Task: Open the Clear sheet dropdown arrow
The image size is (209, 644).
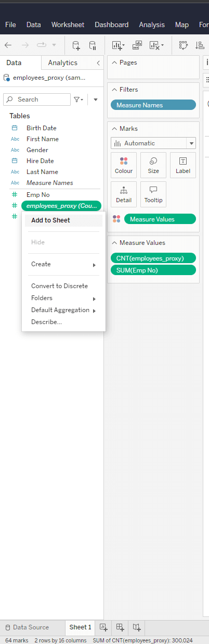Action: [x=162, y=45]
